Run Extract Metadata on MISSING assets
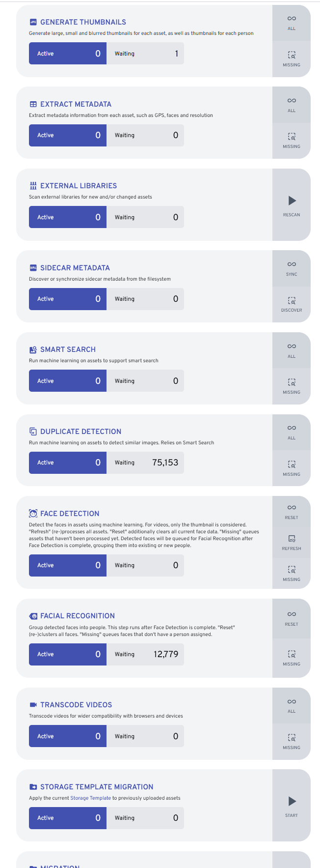Screen dimensions: 320x868 tap(292, 141)
